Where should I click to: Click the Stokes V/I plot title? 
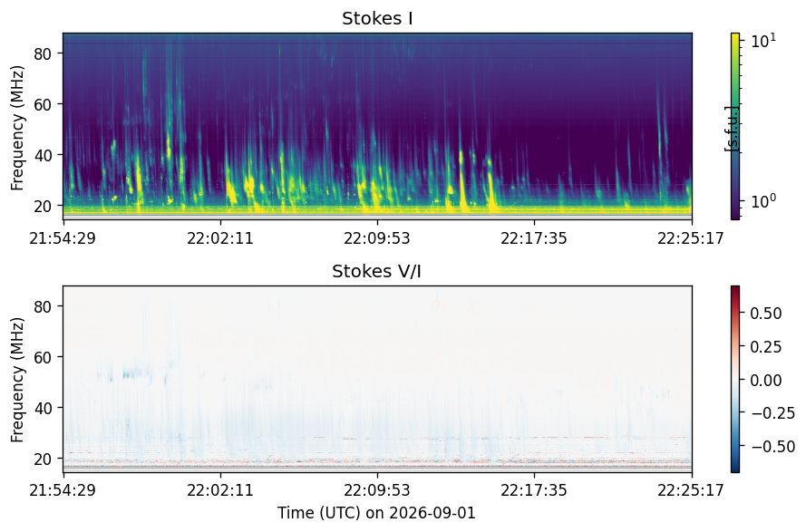point(377,271)
